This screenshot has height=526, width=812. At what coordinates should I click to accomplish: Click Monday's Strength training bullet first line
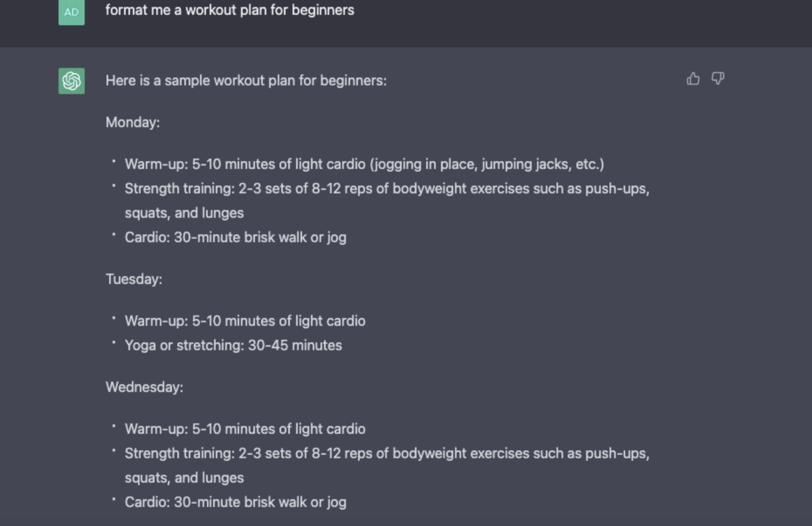click(x=387, y=188)
